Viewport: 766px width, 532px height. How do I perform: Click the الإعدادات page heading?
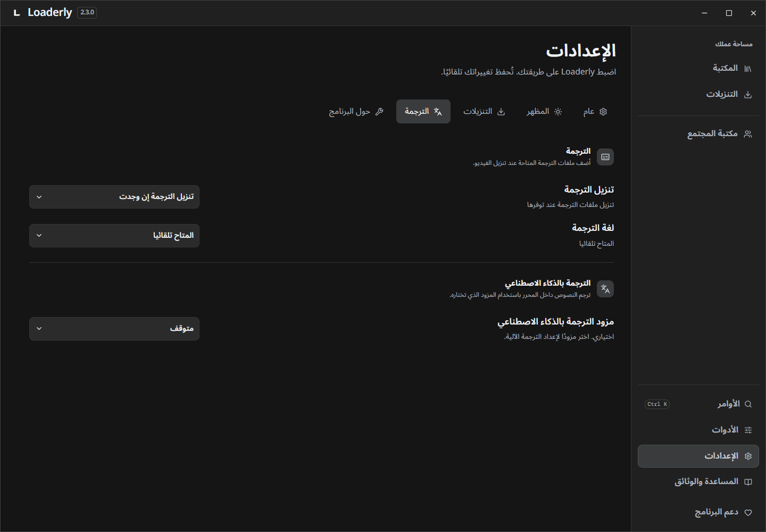point(581,51)
